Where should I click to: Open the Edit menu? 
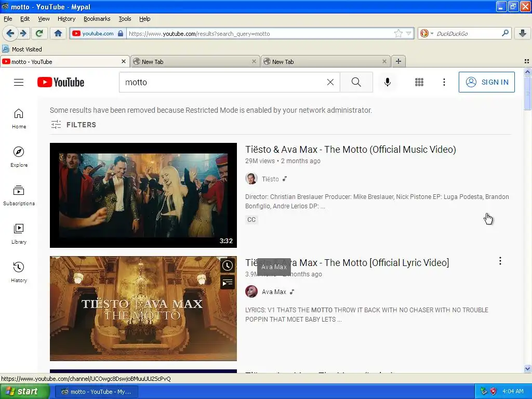25,19
